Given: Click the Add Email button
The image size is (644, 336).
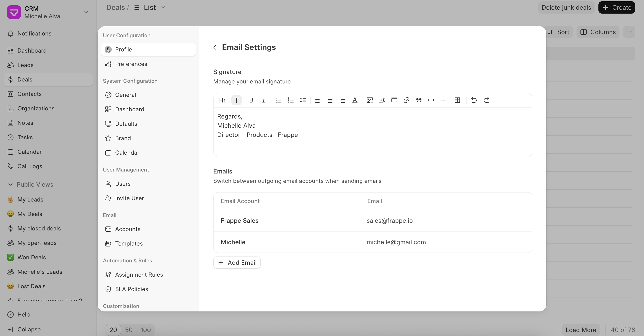Looking at the screenshot, I should pos(237,263).
